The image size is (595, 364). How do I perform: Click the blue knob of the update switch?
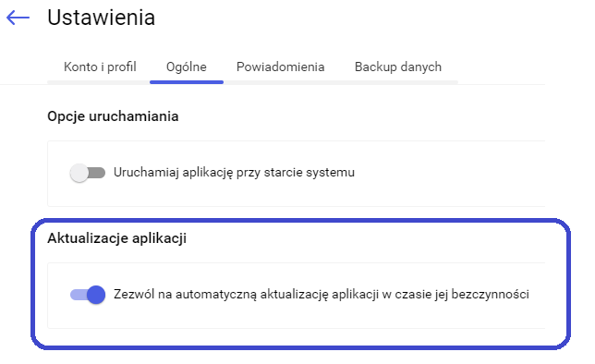coord(96,295)
